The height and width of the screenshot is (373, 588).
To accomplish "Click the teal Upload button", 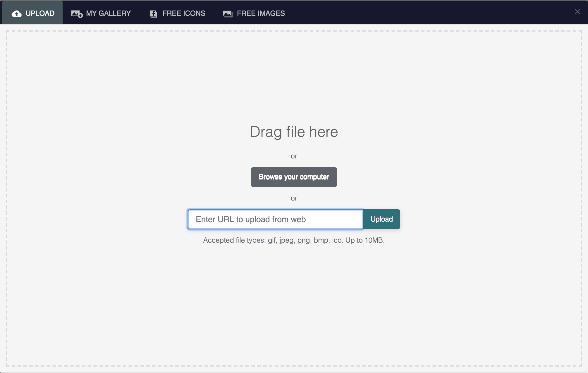I will click(x=381, y=219).
